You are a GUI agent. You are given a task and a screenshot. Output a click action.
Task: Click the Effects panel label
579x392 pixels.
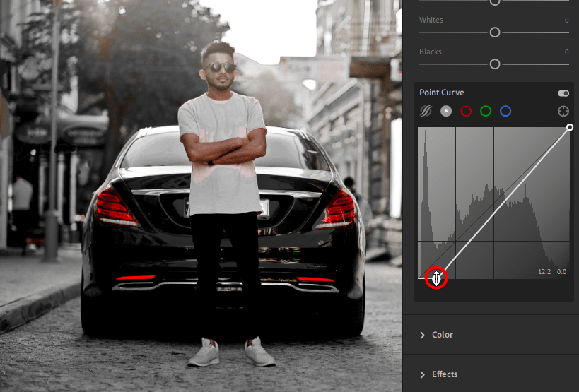click(x=445, y=374)
